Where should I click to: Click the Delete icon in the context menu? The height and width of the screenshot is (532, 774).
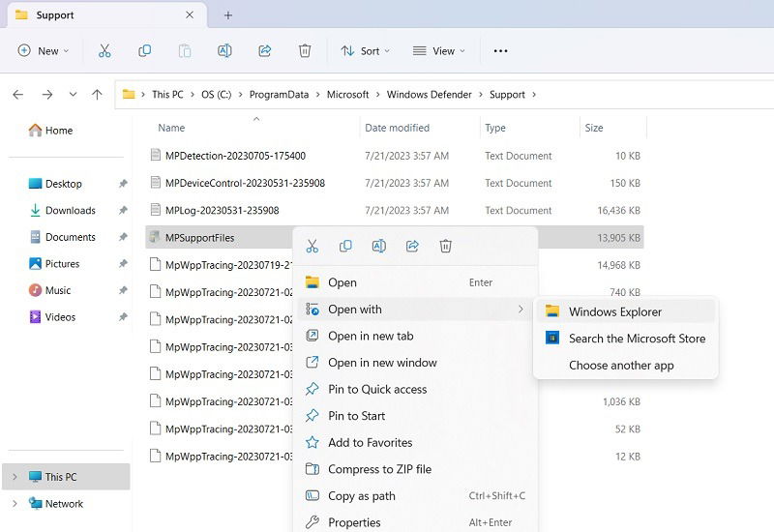tap(445, 247)
